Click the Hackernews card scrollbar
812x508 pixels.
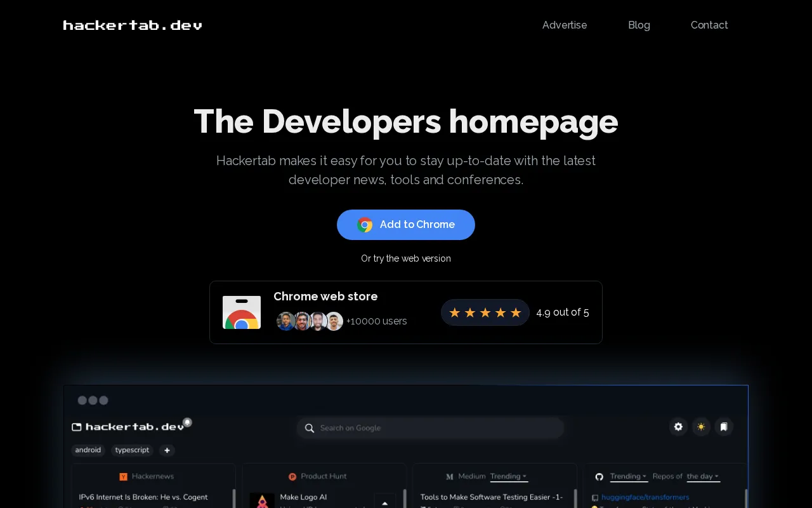[234, 498]
